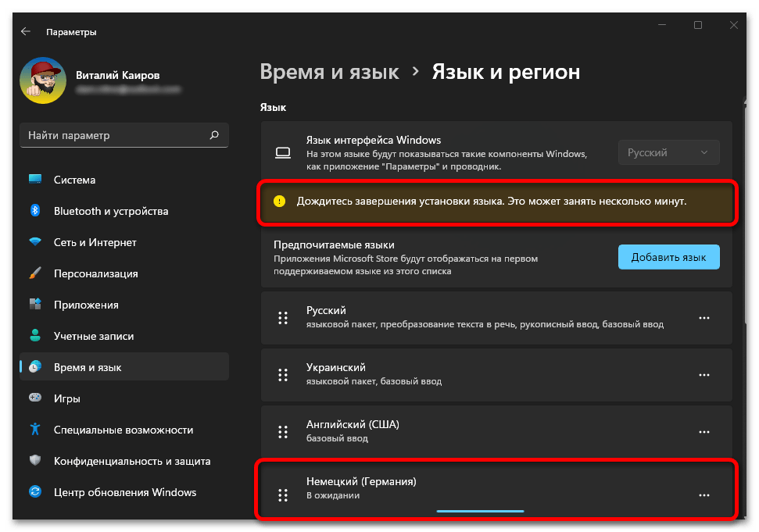Open the three-dot menu for Немецкий (Германия)
The height and width of the screenshot is (532, 759).
704,495
